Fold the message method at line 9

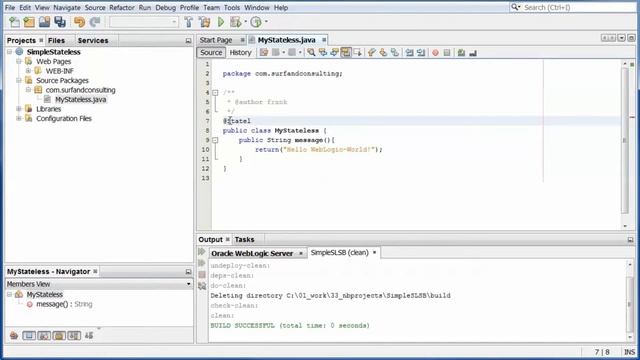(215, 140)
